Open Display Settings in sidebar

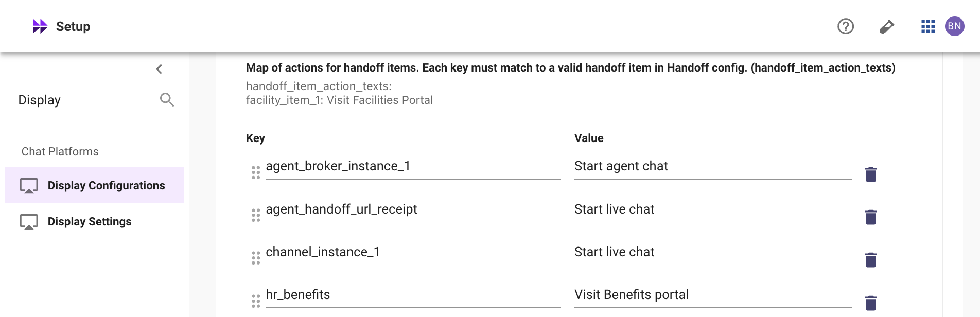point(90,221)
